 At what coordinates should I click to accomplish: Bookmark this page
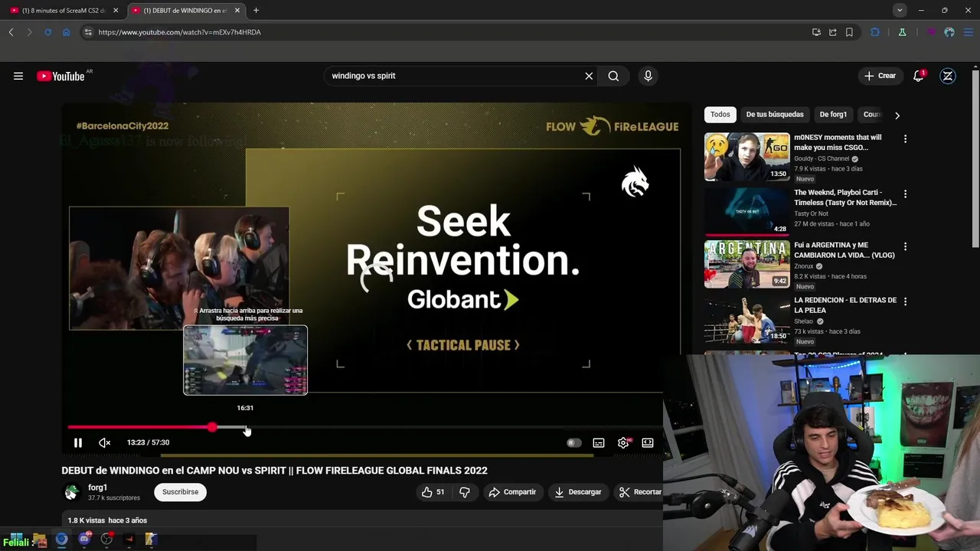[x=849, y=32]
